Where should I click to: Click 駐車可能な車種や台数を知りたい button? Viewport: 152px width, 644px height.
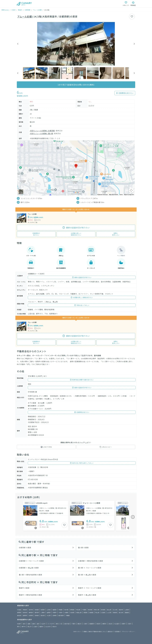click(82, 380)
